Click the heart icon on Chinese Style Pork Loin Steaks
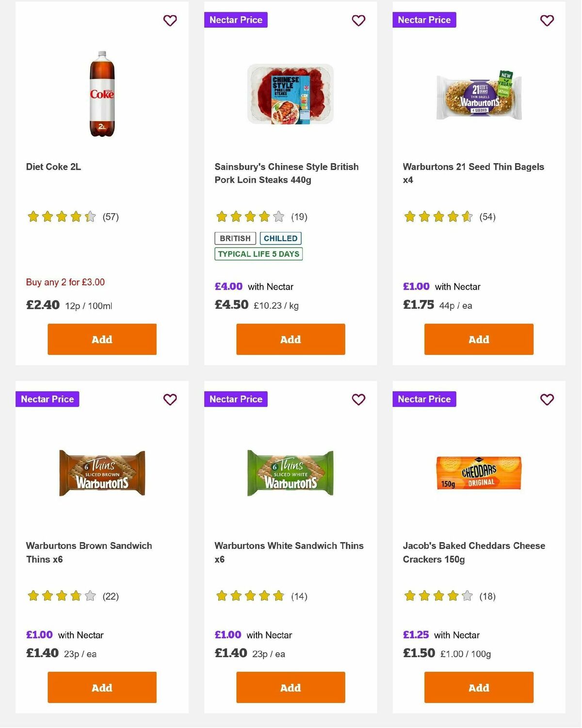Screen dimensions: 582x728 coord(358,20)
